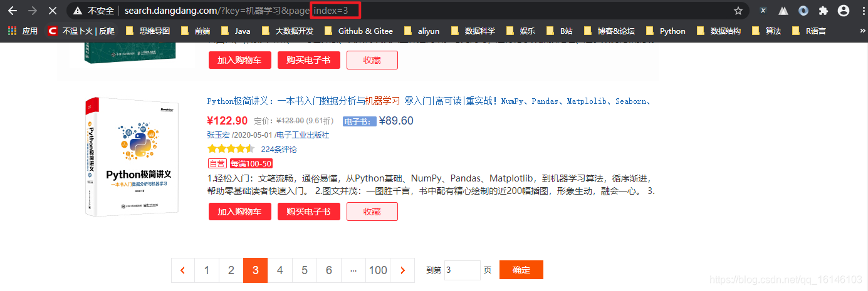
Task: Open the 思维导图 bookmark folder
Action: click(148, 31)
